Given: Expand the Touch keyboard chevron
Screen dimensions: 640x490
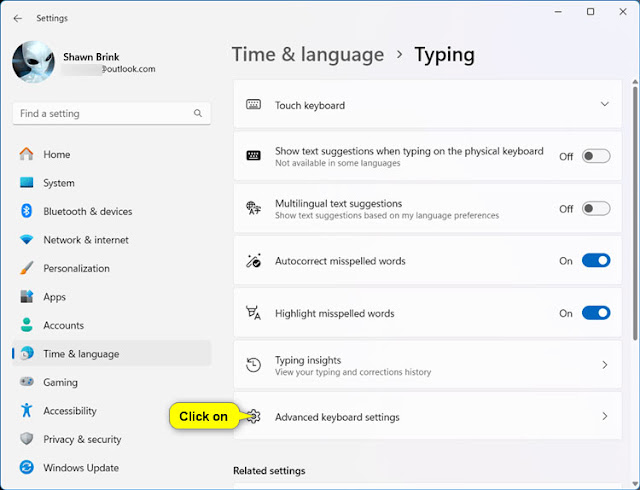Looking at the screenshot, I should [x=604, y=104].
